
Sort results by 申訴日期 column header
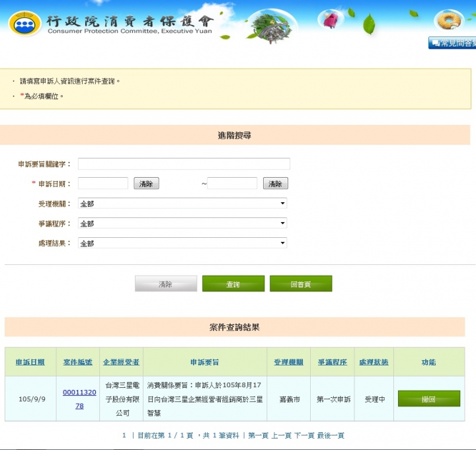[30, 362]
